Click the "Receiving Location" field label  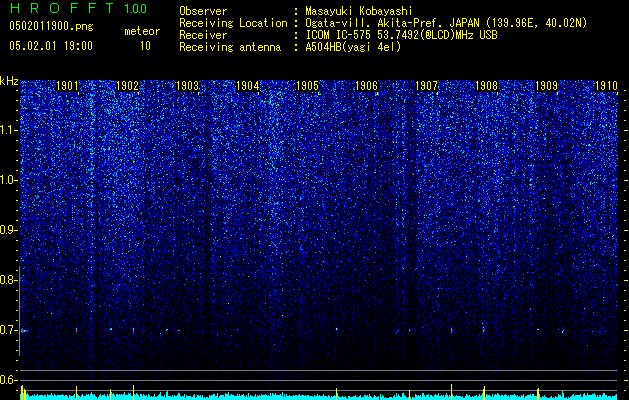pyautogui.click(x=233, y=23)
